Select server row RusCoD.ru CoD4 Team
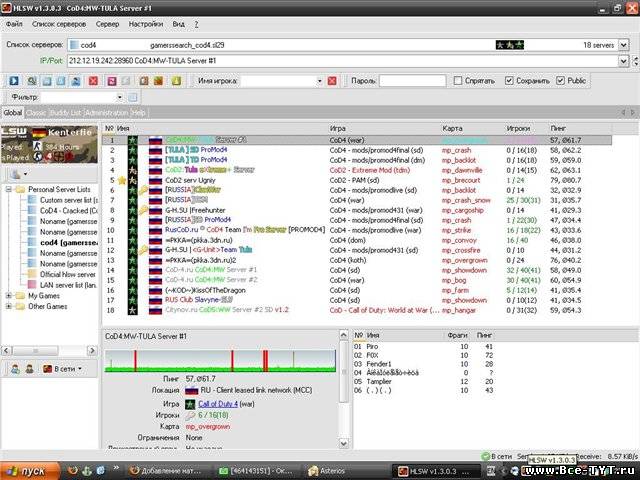 [357, 230]
